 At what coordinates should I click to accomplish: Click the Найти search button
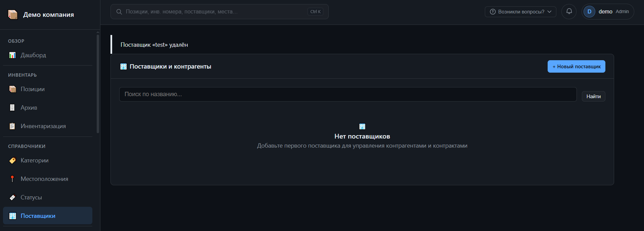click(x=594, y=96)
